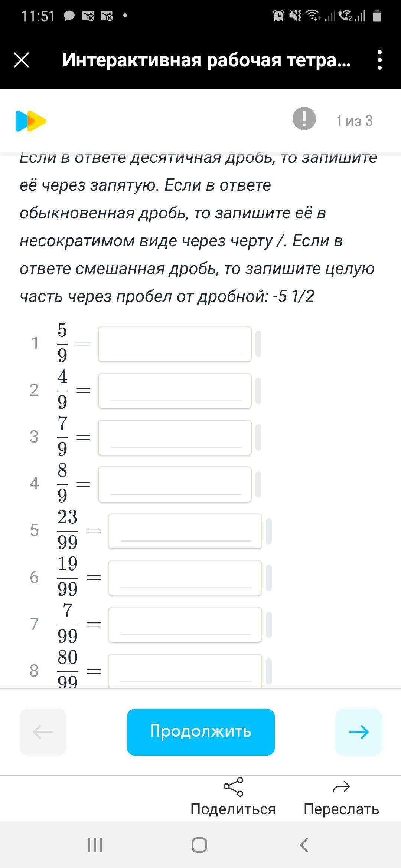Focus answer field for 23/99
This screenshot has width=401, height=868.
[x=185, y=531]
